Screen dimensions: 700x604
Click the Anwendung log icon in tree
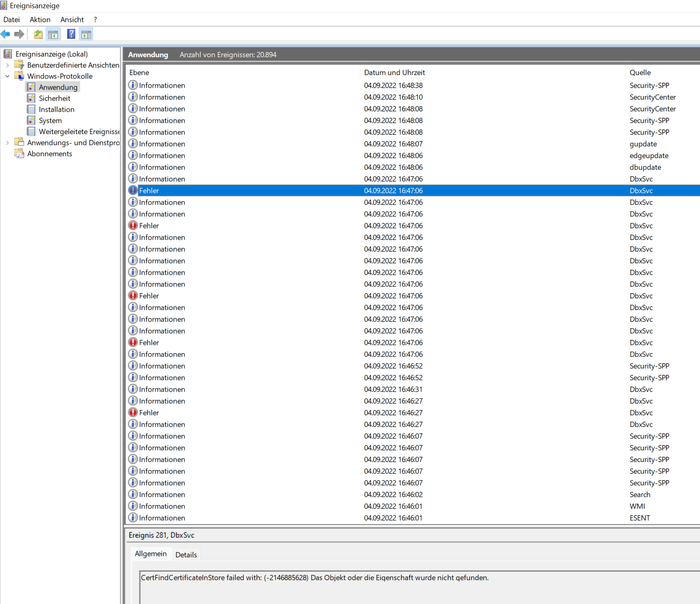point(31,87)
